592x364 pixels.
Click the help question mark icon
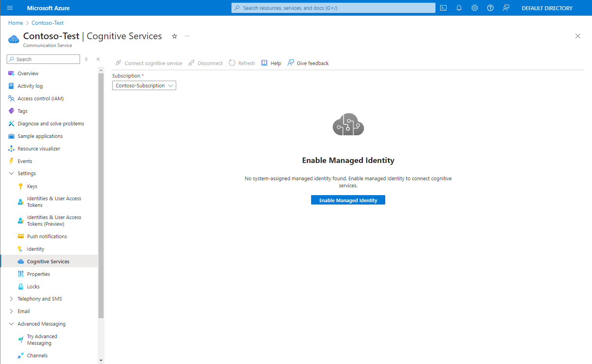coord(490,8)
